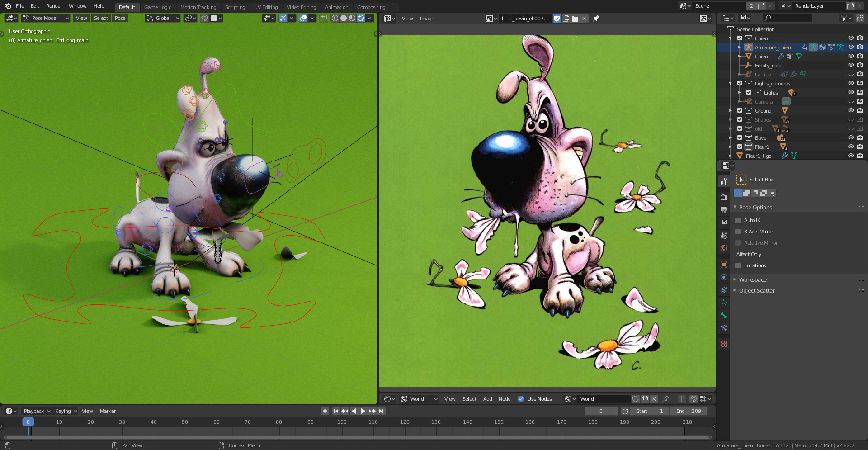Toggle snapping magnet in 3D viewport

[204, 18]
